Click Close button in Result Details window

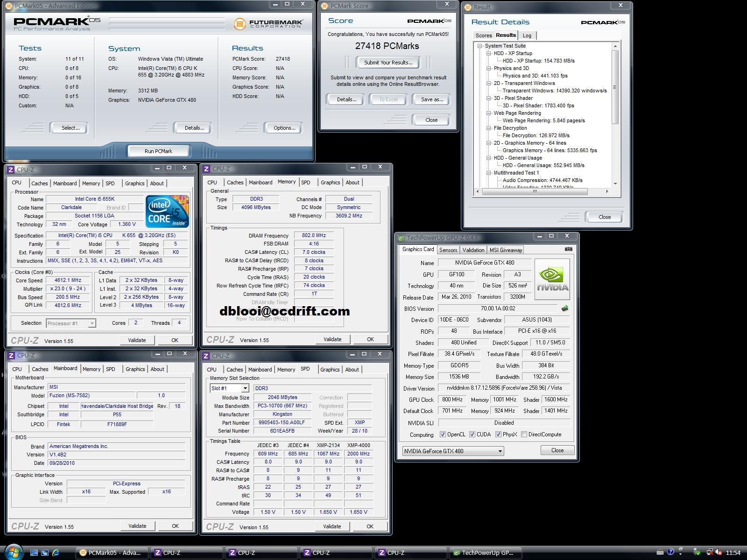(605, 217)
